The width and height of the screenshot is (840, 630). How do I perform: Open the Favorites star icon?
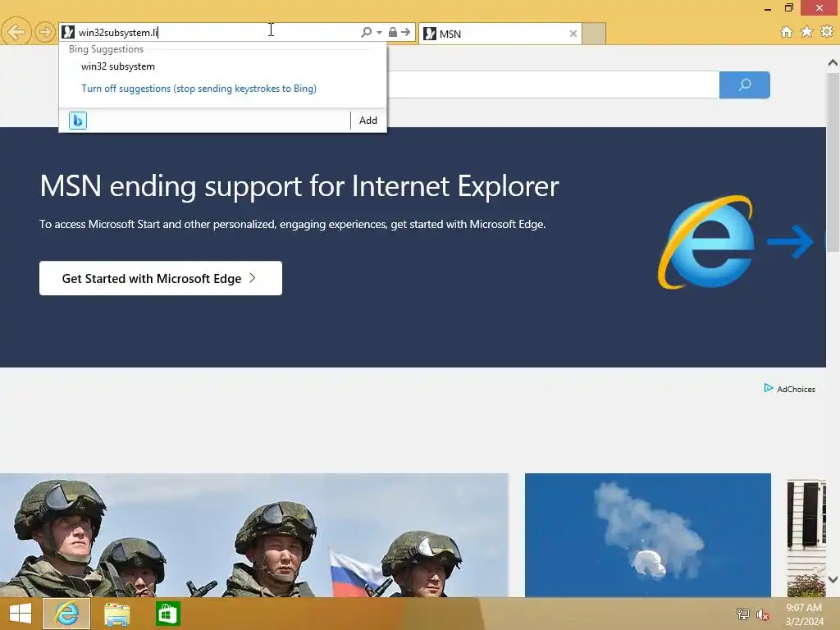pos(806,32)
